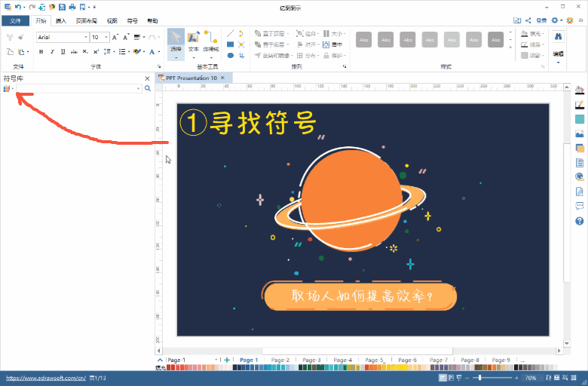Click the Copy icon in the ribbon
588x386 pixels.
(x=11, y=52)
